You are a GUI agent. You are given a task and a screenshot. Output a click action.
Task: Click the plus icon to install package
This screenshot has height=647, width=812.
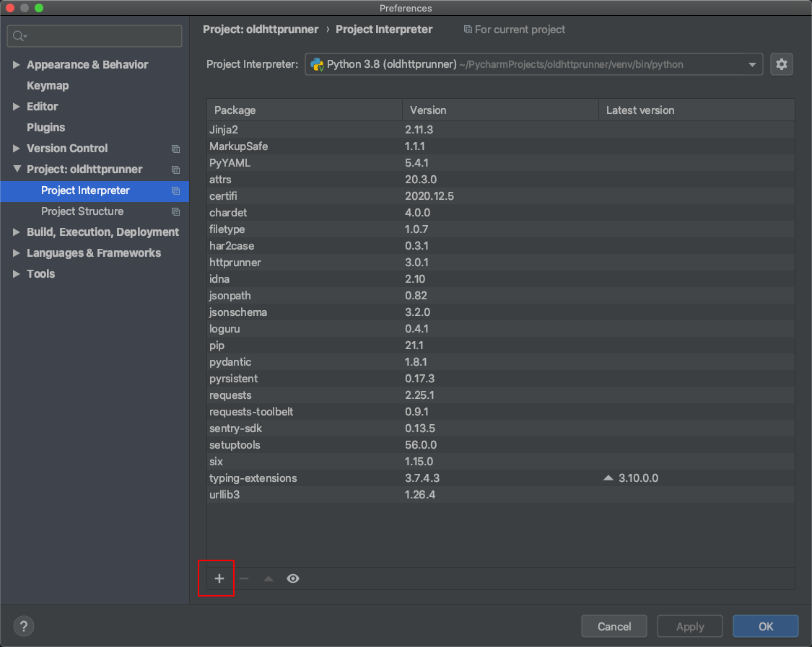pyautogui.click(x=219, y=578)
